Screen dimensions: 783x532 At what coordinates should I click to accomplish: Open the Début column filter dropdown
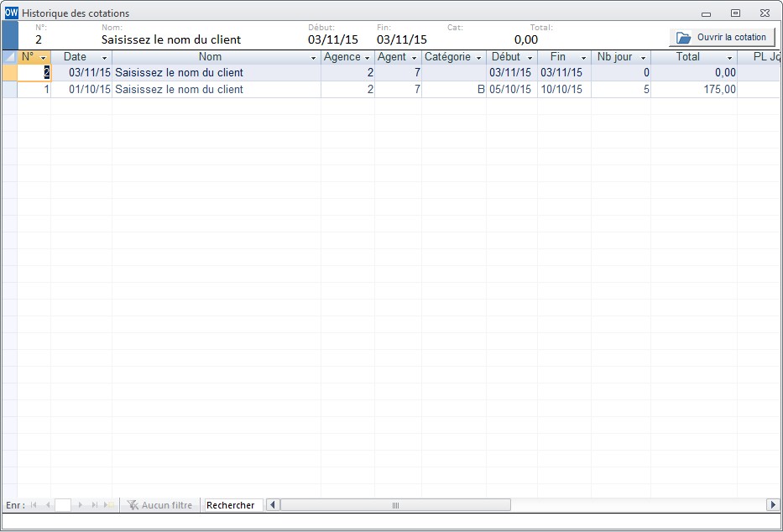coord(530,58)
